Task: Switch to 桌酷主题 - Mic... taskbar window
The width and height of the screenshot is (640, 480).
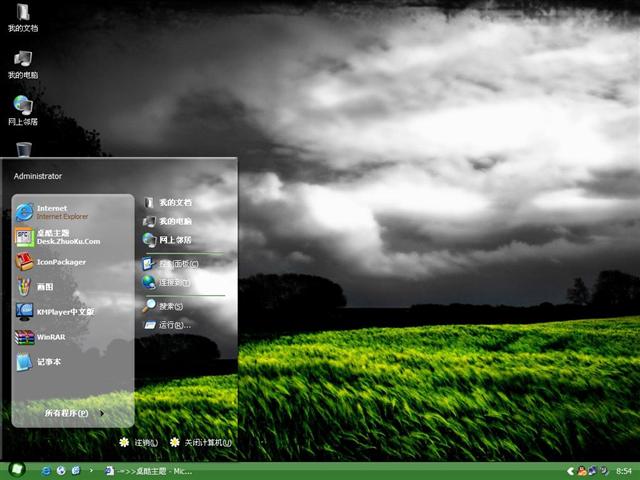Action: [x=149, y=471]
